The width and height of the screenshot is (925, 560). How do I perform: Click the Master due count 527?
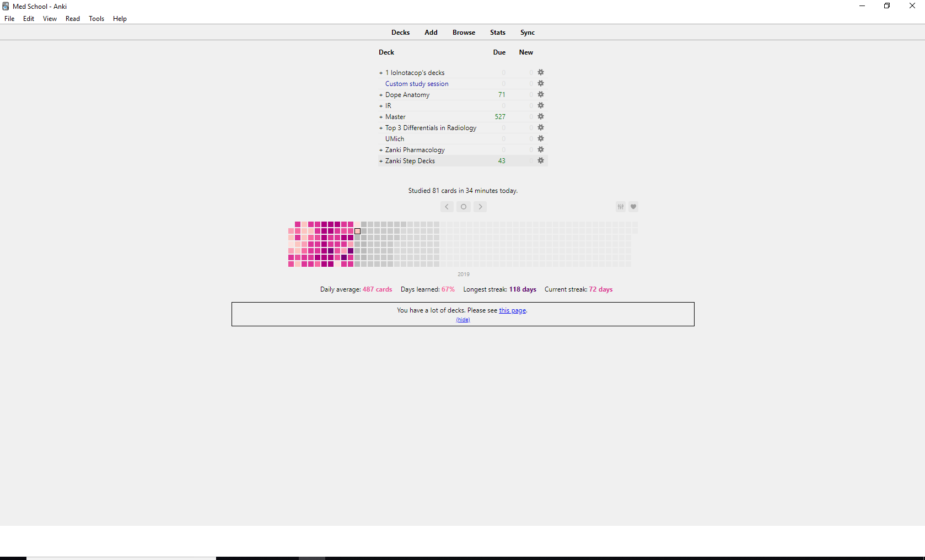pos(500,117)
